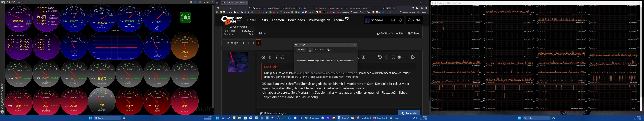
Task: Open the Forum menu item
Action: coord(339,20)
